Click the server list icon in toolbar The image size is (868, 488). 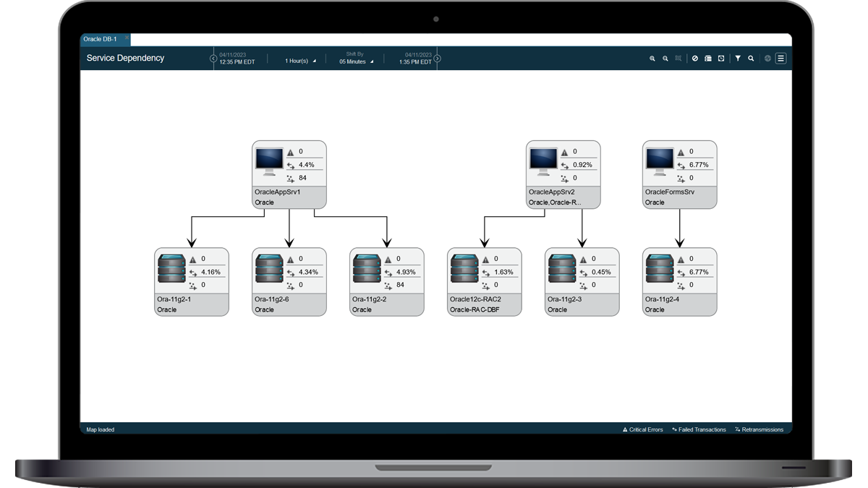[708, 59]
